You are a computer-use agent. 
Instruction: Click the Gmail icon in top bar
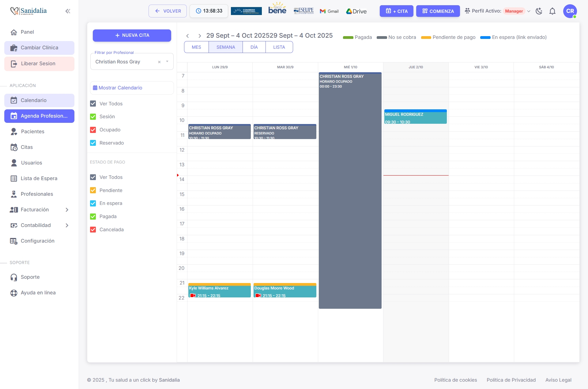[322, 11]
